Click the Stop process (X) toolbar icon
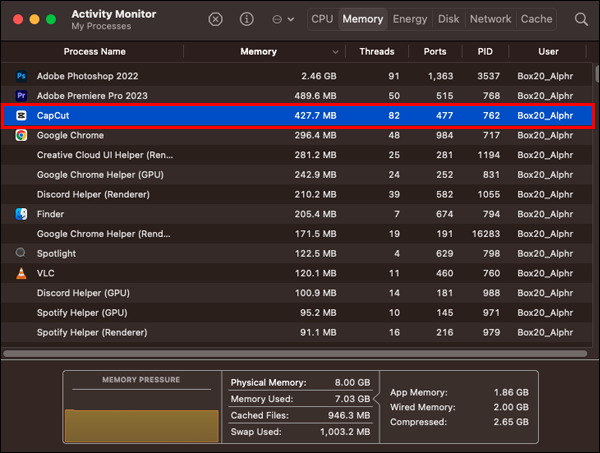 pyautogui.click(x=215, y=19)
